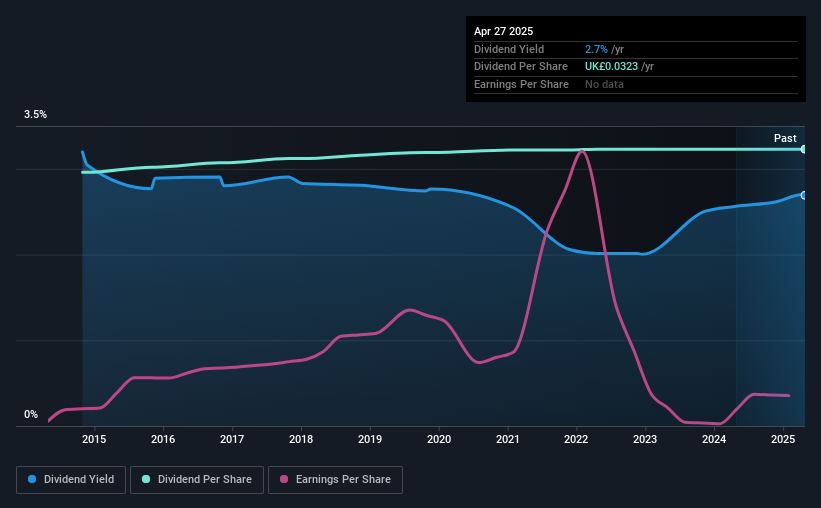This screenshot has height=508, width=821.
Task: Click the 0% y-axis label
Action: point(31,414)
